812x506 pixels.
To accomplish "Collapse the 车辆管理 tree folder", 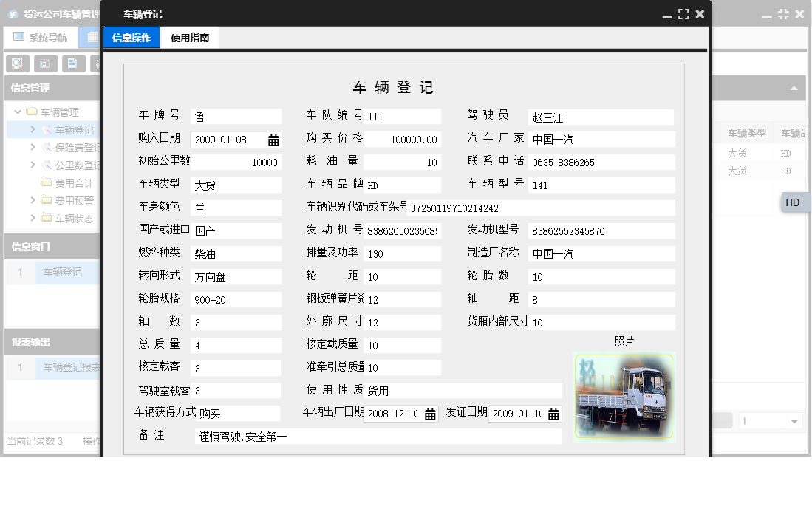I will [18, 112].
